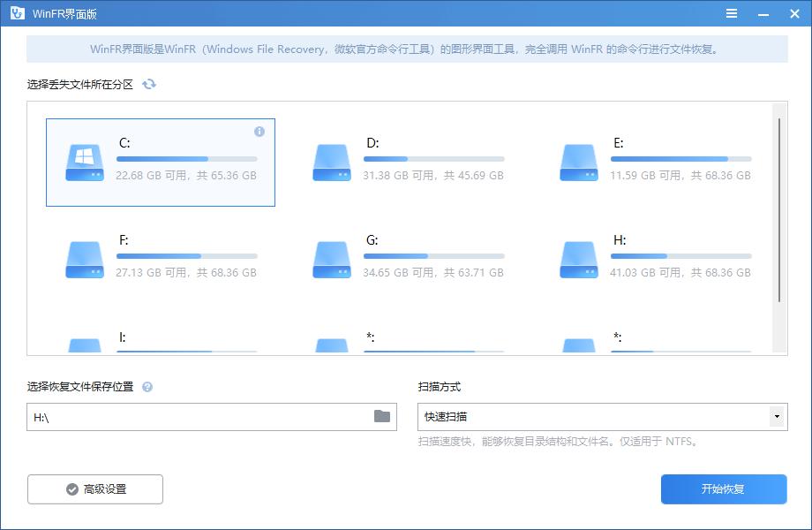
Task: Open the help icon beside 选择恢复文件保存位置
Action: [x=147, y=384]
